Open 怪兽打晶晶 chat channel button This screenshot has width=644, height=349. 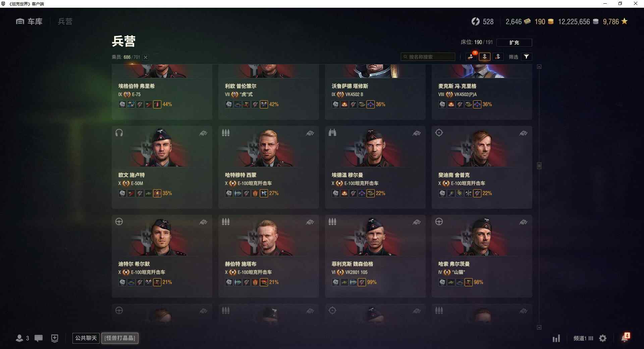[x=120, y=338]
